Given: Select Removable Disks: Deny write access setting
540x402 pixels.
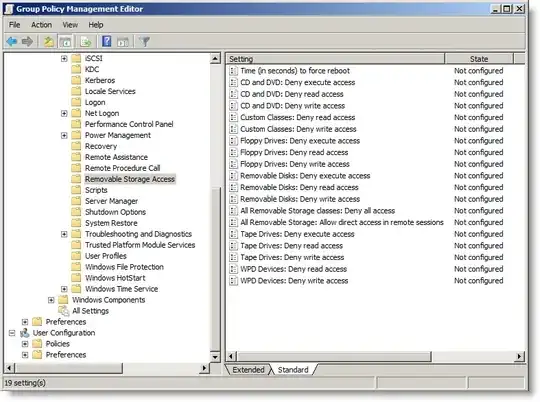Looking at the screenshot, I should (x=300, y=199).
